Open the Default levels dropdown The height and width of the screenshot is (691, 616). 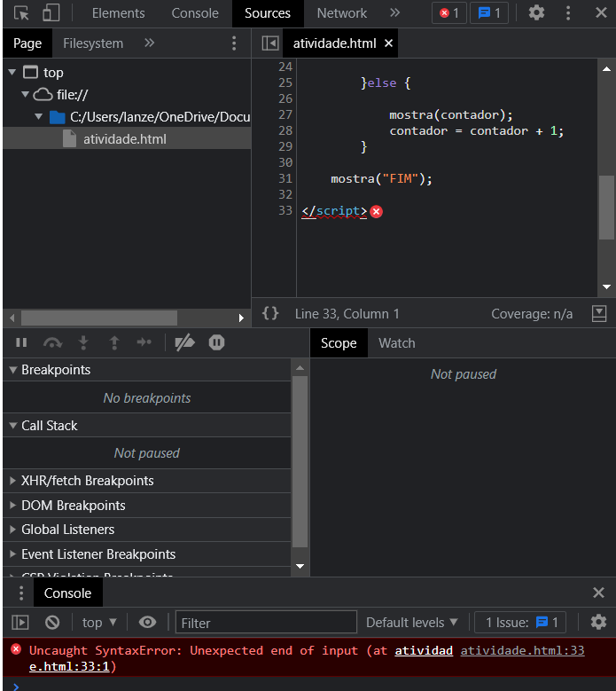(x=412, y=622)
